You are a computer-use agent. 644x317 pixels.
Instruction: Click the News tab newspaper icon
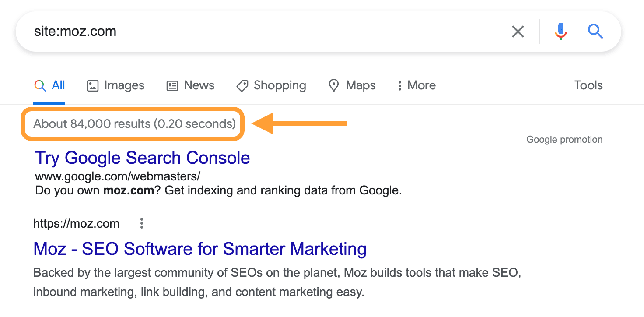point(173,85)
